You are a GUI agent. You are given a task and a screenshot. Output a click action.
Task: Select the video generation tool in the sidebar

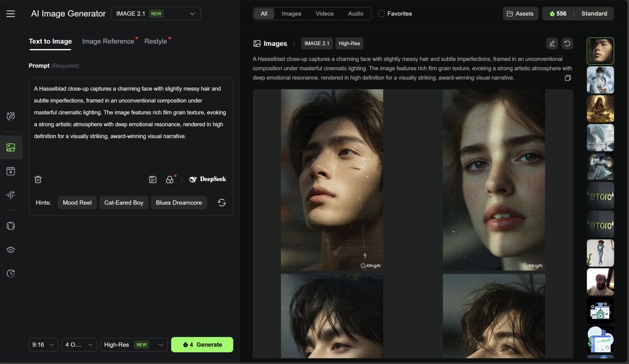11,171
